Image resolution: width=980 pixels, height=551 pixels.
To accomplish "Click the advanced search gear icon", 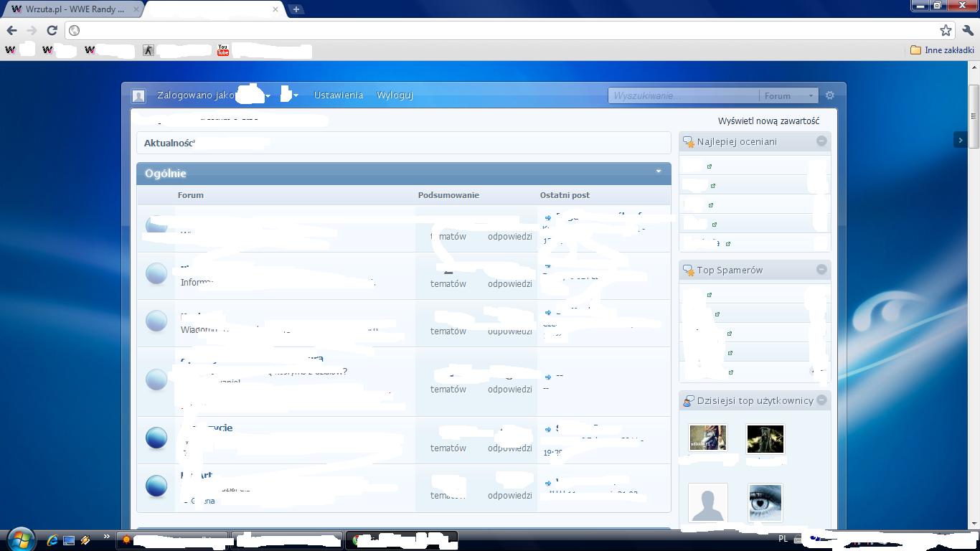I will pos(830,95).
